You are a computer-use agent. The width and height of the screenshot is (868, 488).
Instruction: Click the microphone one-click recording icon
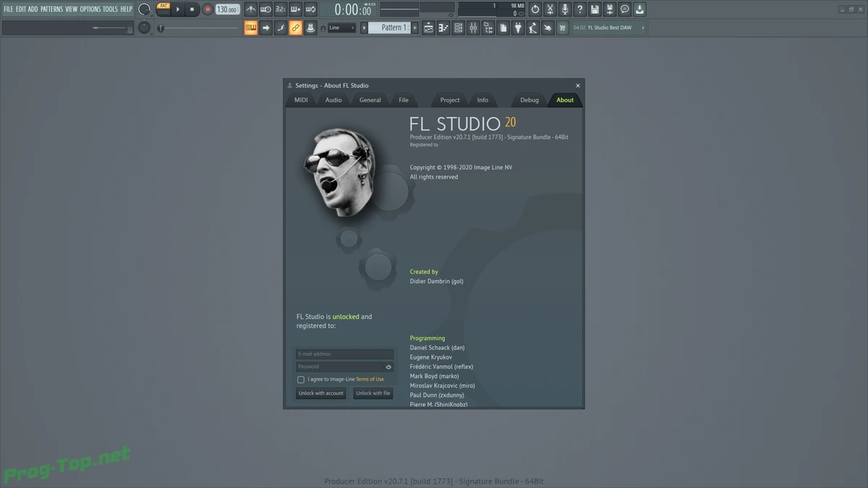click(x=565, y=9)
